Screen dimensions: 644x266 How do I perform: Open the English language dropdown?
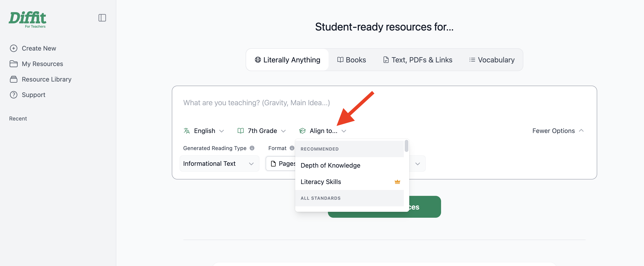[204, 131]
